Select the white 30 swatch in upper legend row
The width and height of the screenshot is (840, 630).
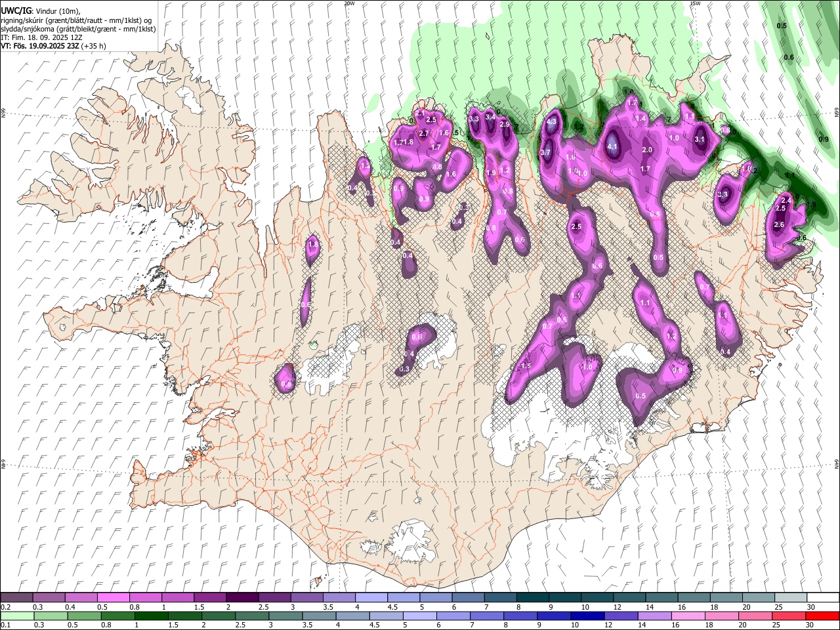[x=823, y=598]
